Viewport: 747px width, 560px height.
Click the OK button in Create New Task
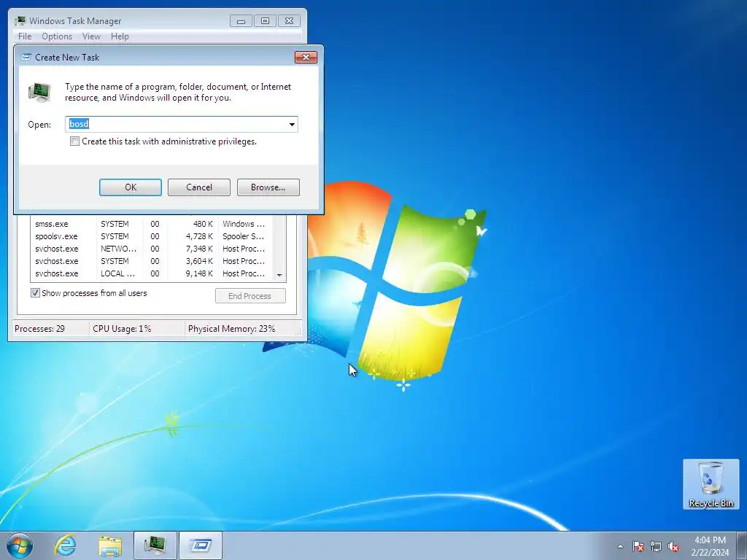tap(131, 187)
